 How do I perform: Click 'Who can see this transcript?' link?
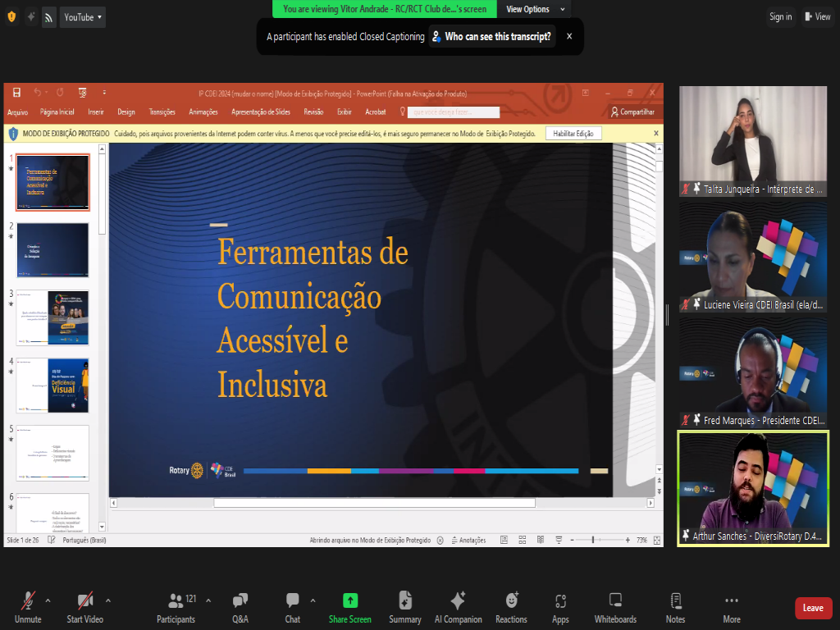pyautogui.click(x=491, y=37)
